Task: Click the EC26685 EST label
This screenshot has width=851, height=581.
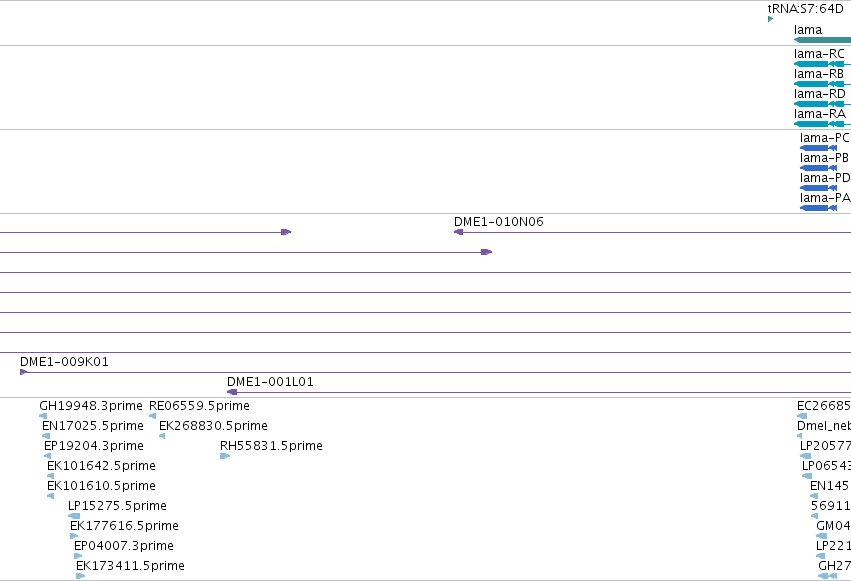Action: (x=824, y=406)
